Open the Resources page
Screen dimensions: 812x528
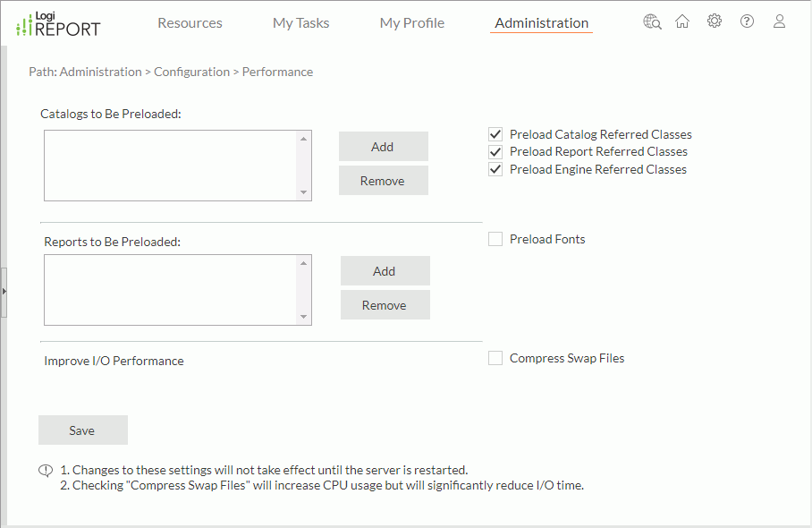[x=190, y=22]
